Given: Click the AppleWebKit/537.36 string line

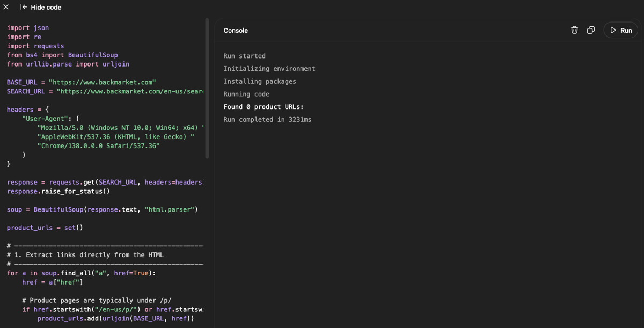Looking at the screenshot, I should tap(115, 137).
